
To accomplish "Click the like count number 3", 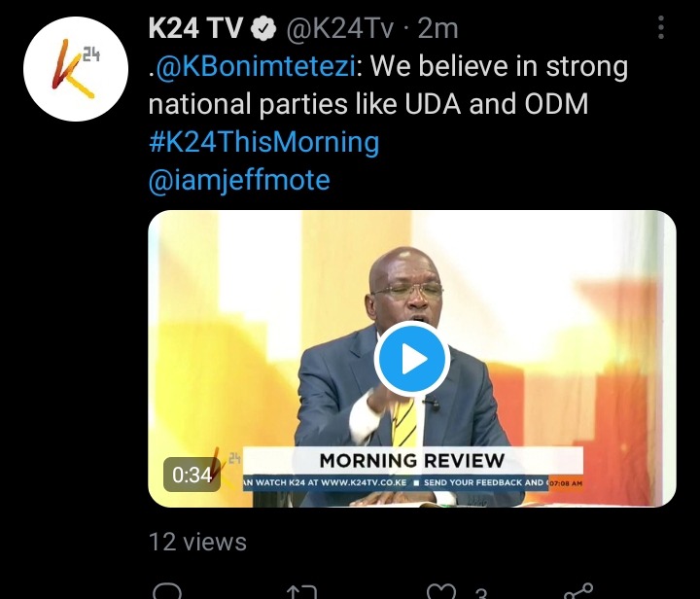I will point(481,593).
